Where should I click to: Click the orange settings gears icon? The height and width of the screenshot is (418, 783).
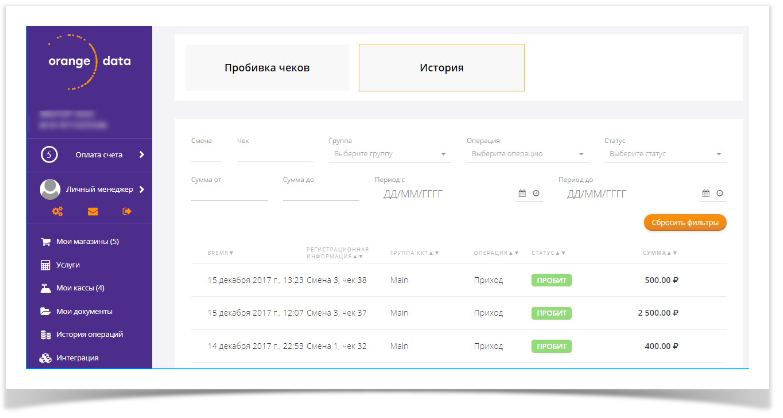(x=58, y=211)
